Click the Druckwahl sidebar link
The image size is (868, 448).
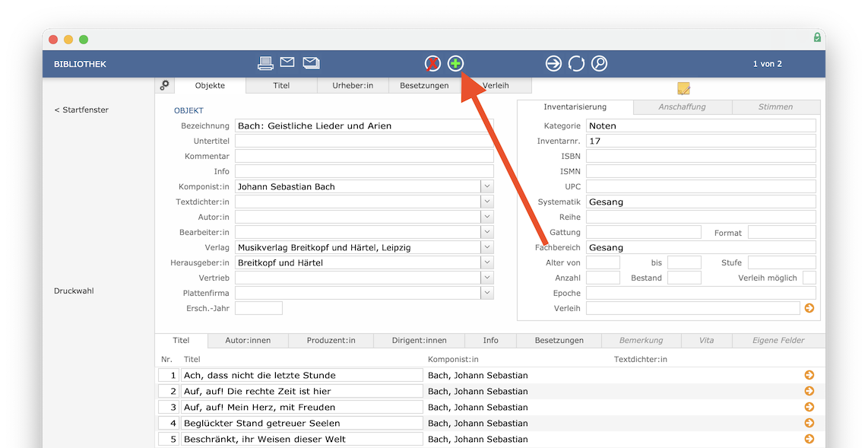click(x=74, y=291)
